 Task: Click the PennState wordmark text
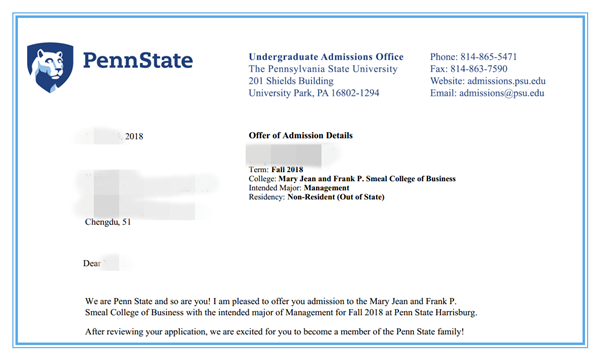(x=138, y=60)
